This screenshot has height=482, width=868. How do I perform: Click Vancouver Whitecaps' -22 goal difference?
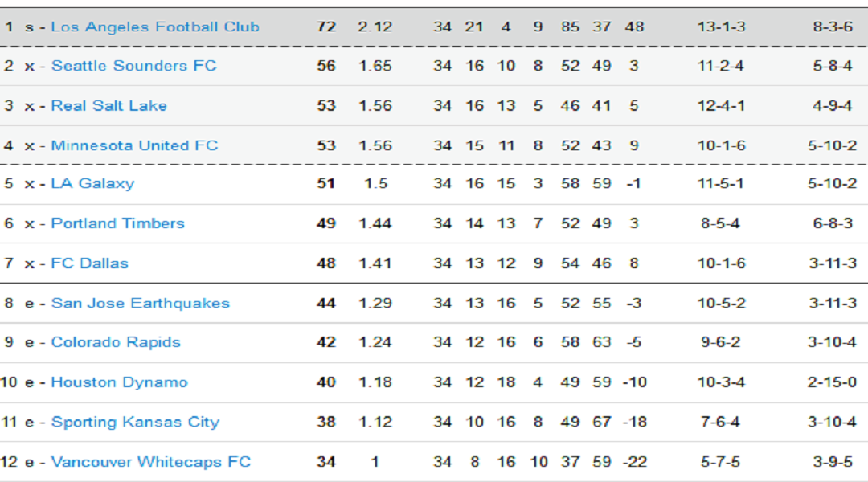point(634,462)
